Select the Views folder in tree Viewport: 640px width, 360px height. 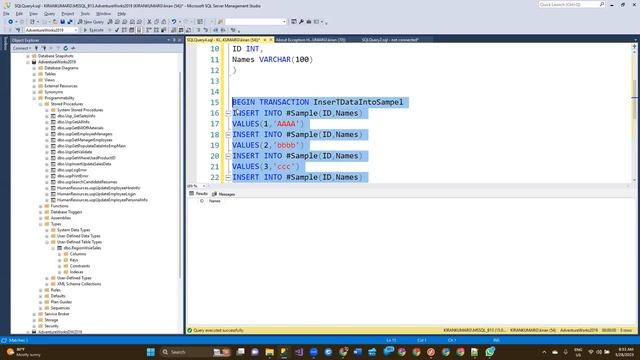point(49,80)
